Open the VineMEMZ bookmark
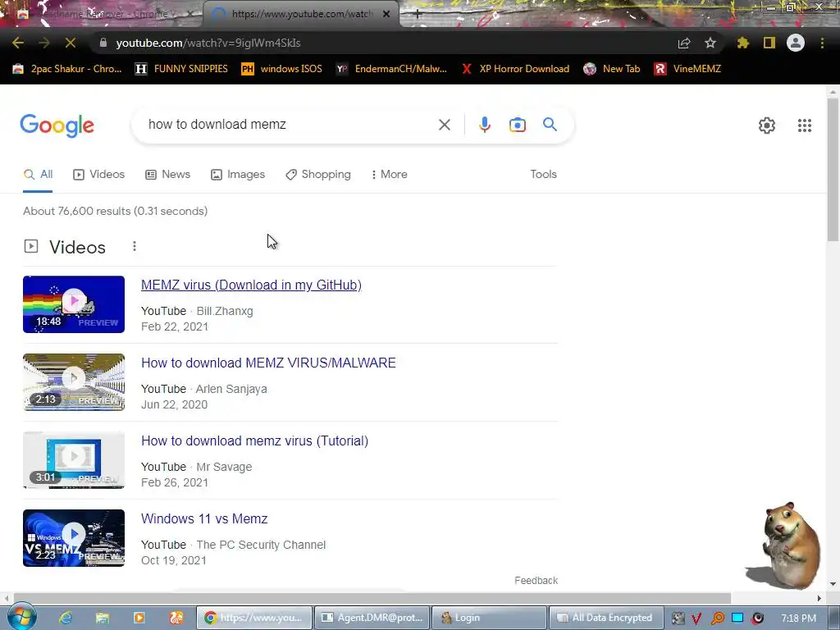 (x=688, y=69)
